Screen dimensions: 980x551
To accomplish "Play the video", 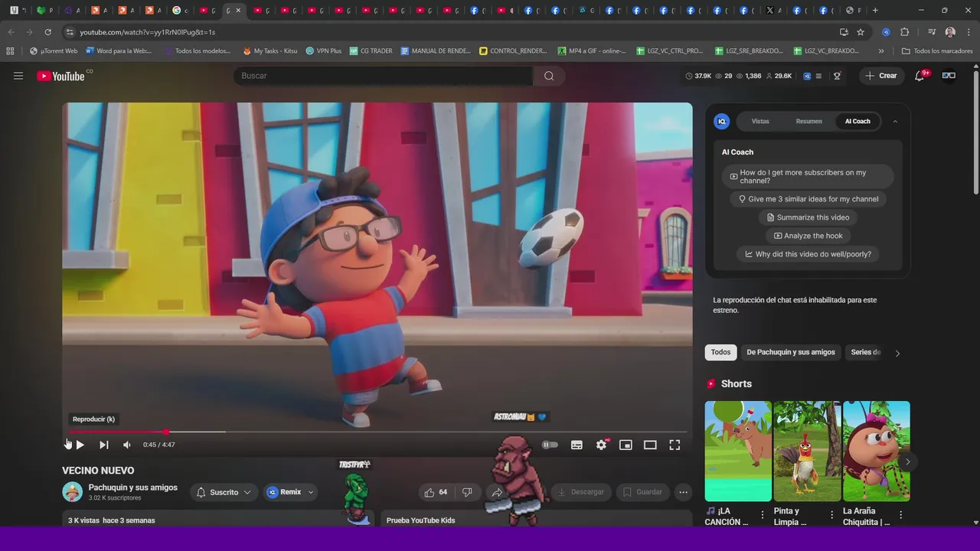I will 80,445.
